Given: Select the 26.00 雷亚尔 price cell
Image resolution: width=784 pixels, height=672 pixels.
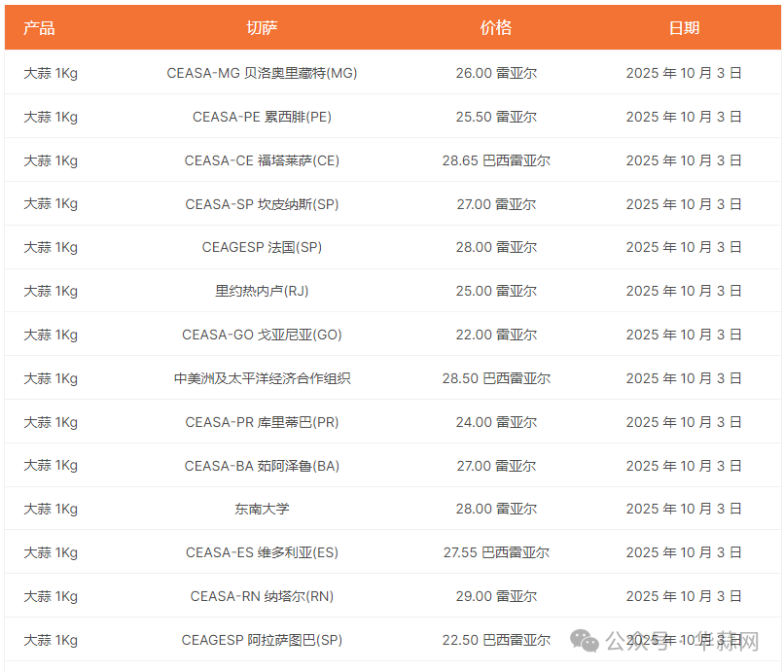Looking at the screenshot, I should click(496, 73).
